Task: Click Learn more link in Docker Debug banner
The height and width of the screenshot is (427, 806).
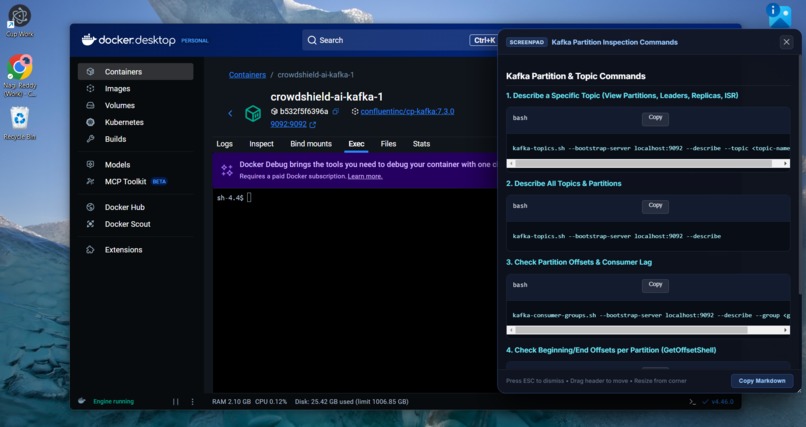Action: (x=365, y=176)
